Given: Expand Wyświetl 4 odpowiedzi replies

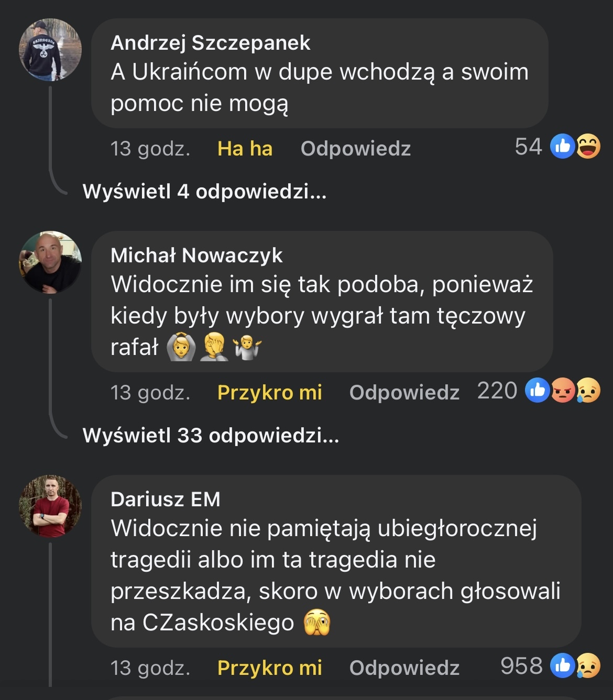Looking at the screenshot, I should point(204,192).
